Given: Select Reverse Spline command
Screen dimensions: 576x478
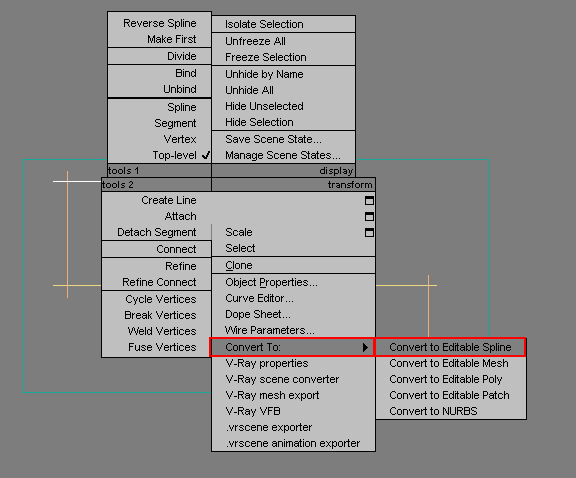Looking at the screenshot, I should 160,23.
